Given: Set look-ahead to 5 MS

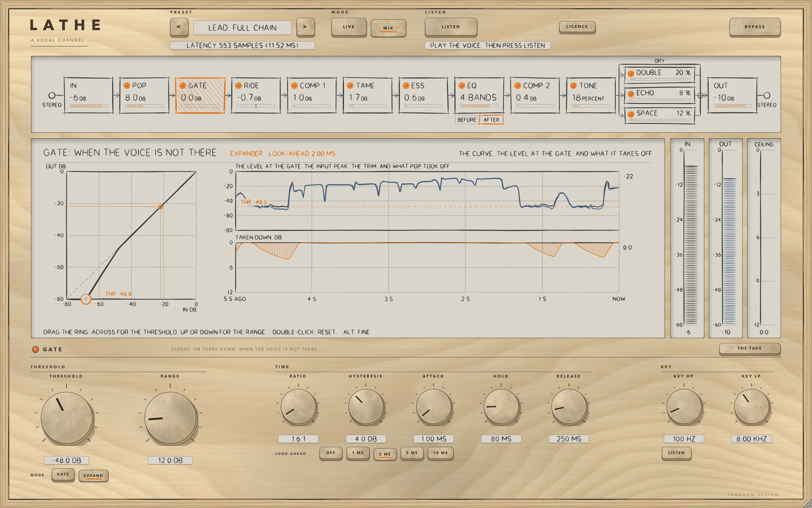Looking at the screenshot, I should pos(412,453).
